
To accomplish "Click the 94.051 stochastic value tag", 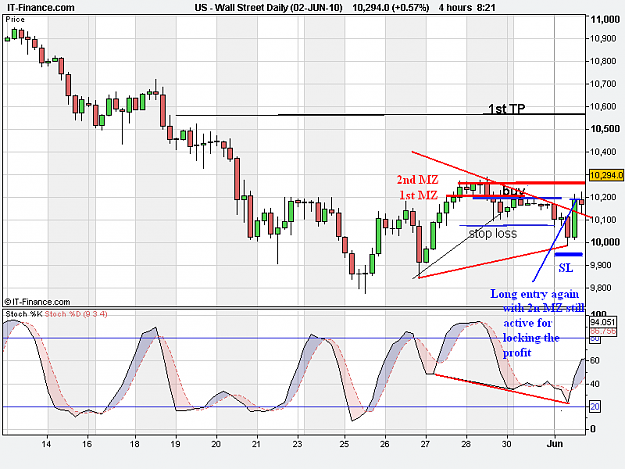I will click(x=603, y=322).
